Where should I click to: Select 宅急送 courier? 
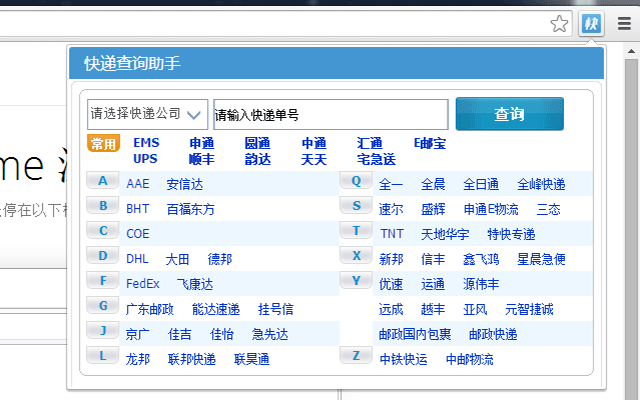[x=376, y=159]
